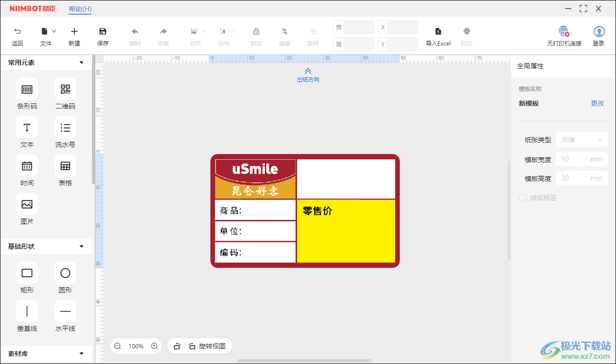616x364 pixels.
Task: Insert a 流水号 serial number element
Action: (x=65, y=127)
